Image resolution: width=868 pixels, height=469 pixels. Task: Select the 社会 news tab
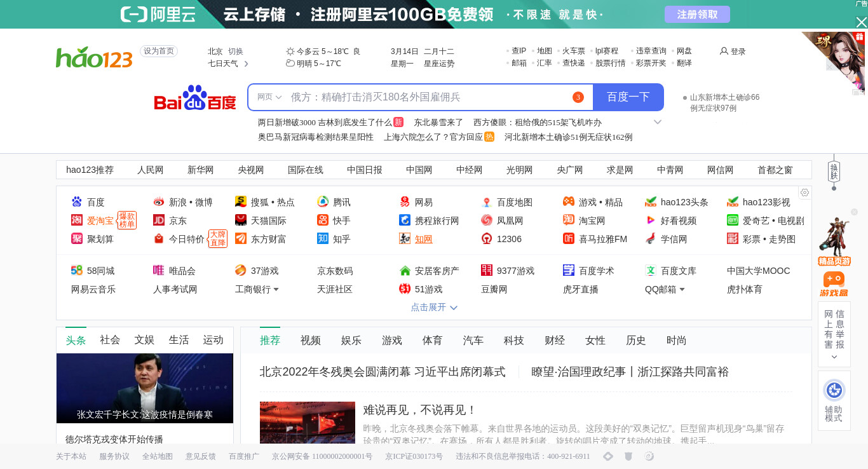(x=110, y=340)
